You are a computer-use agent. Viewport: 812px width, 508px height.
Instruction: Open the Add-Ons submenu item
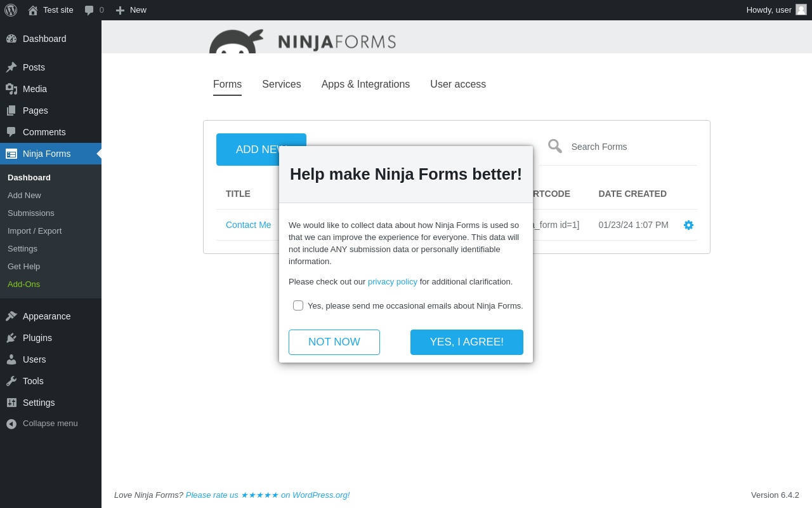pos(23,284)
